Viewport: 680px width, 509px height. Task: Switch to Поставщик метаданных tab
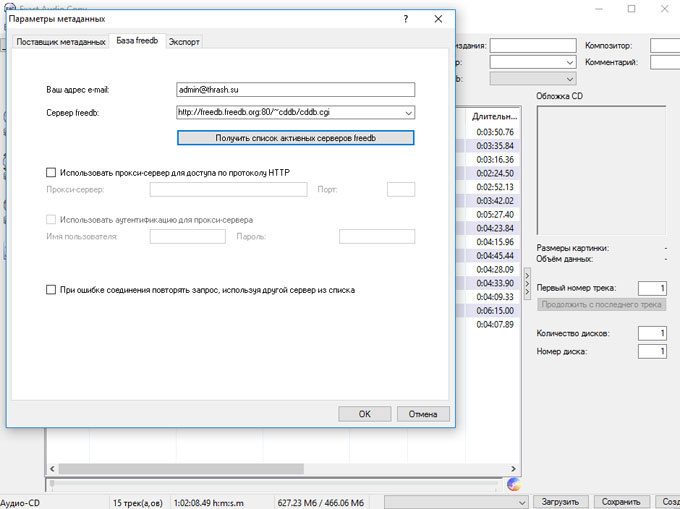click(60, 42)
